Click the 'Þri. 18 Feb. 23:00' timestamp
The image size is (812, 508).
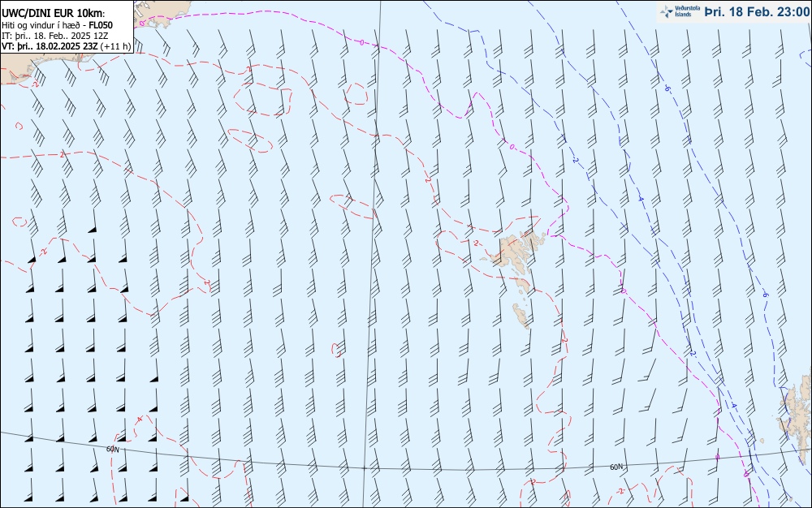[x=757, y=12]
